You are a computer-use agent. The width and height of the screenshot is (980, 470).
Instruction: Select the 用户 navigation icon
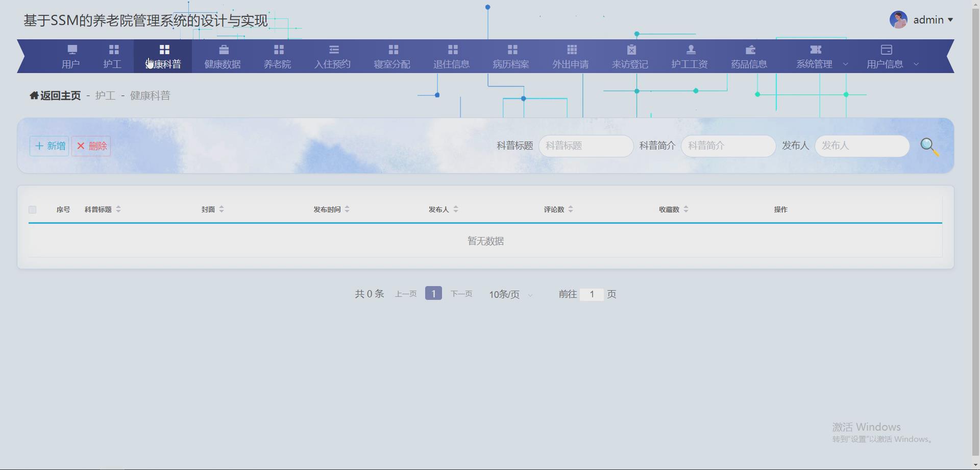[71, 50]
